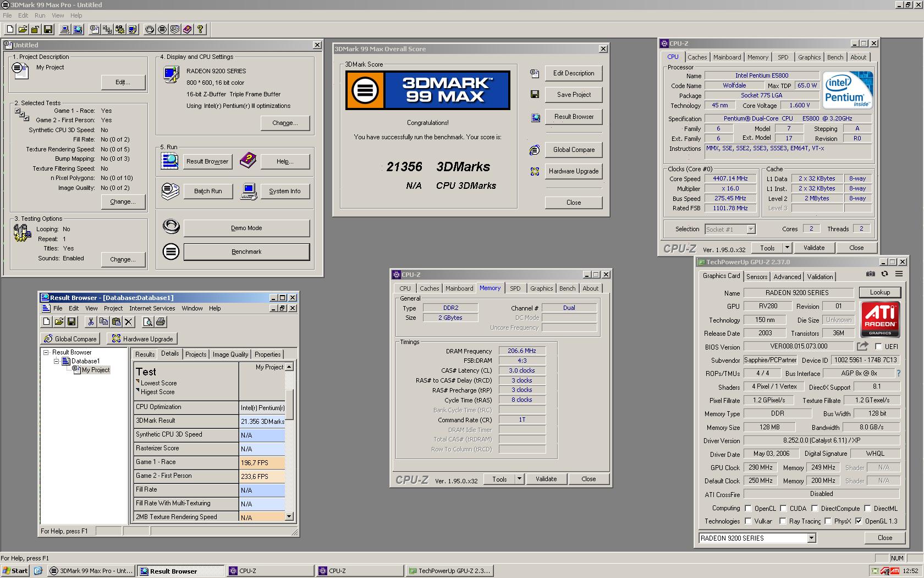Click the Save floppy icon in Result Browser toolbar
Image resolution: width=924 pixels, height=578 pixels.
(71, 321)
